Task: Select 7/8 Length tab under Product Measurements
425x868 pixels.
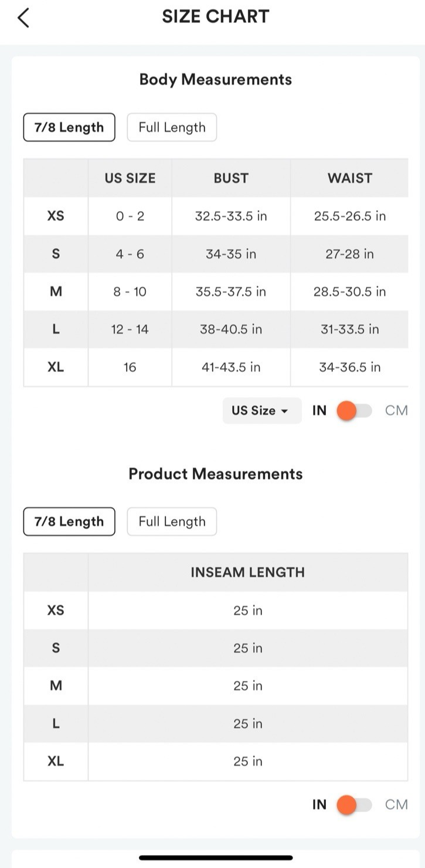Action: (x=69, y=521)
